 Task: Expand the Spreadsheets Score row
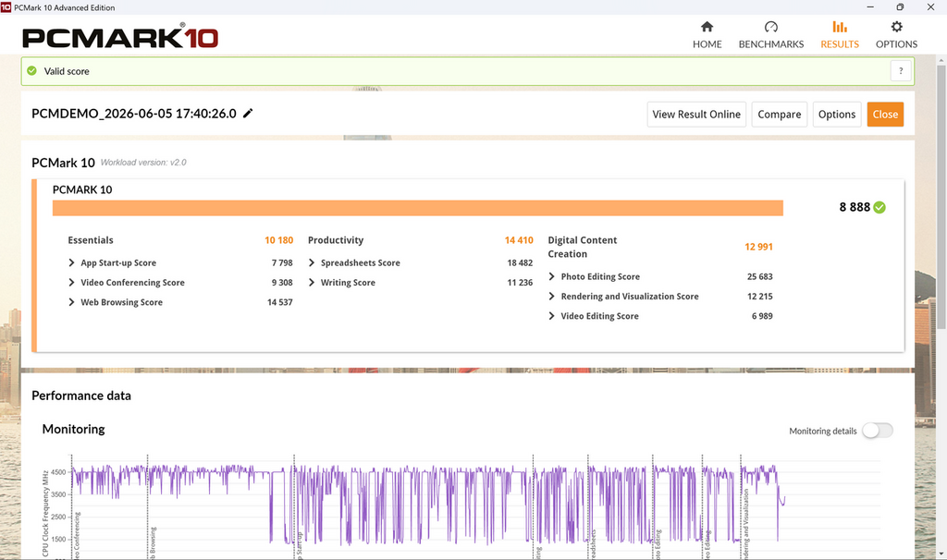click(312, 262)
